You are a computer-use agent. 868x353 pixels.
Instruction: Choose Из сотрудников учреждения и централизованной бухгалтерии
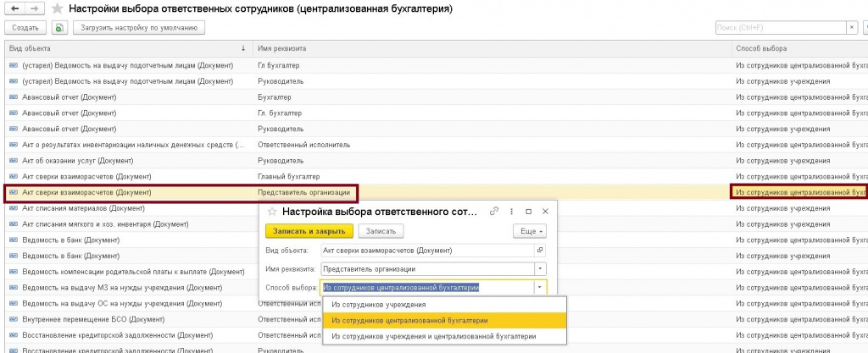pyautogui.click(x=444, y=336)
